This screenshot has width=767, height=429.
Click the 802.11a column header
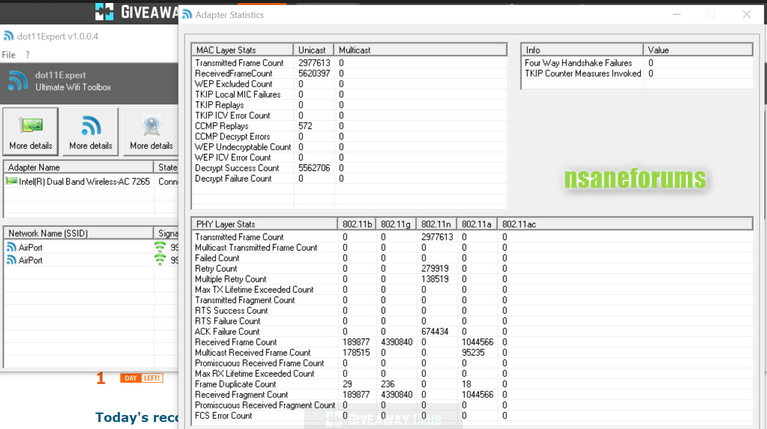476,224
